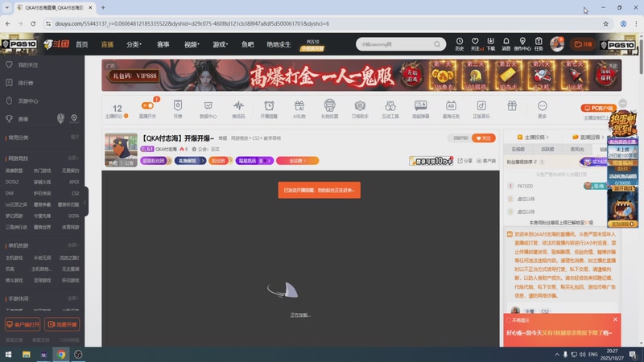
Task: Expand the 分类 category dropdown
Action: 134,44
